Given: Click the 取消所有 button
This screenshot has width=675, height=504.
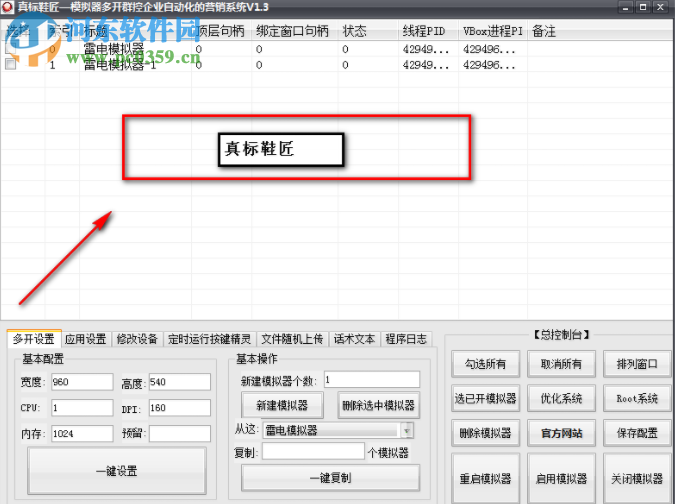Looking at the screenshot, I should (x=561, y=364).
